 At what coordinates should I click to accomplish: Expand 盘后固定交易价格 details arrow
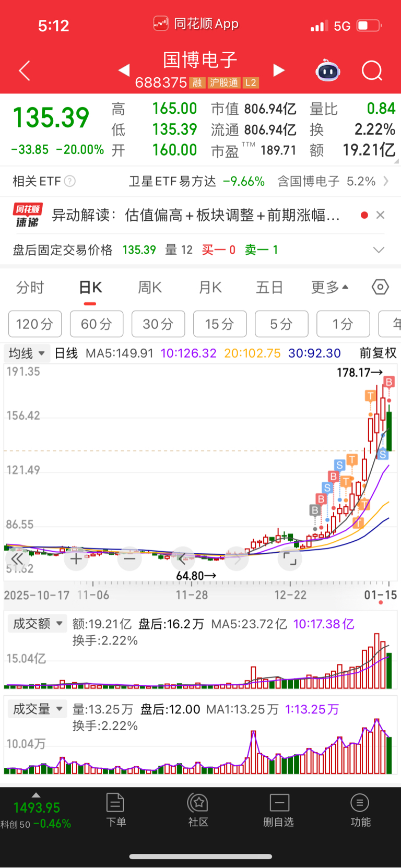pyautogui.click(x=379, y=250)
